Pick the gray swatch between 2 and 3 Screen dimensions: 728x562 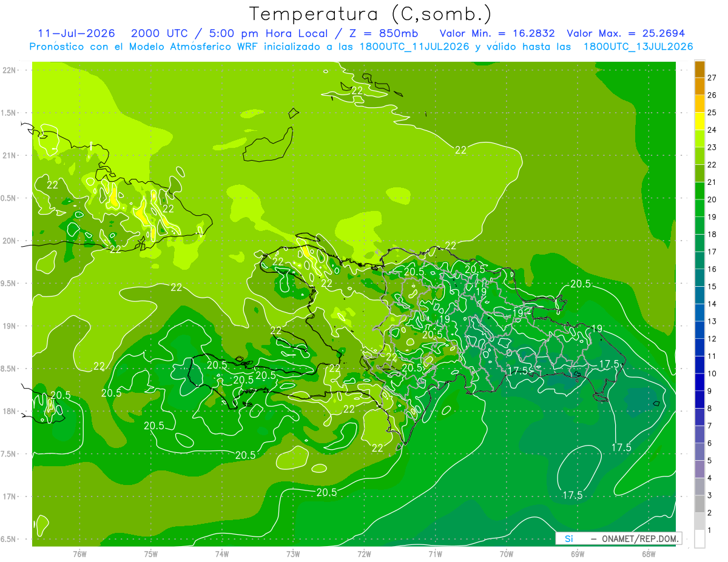[x=699, y=504]
